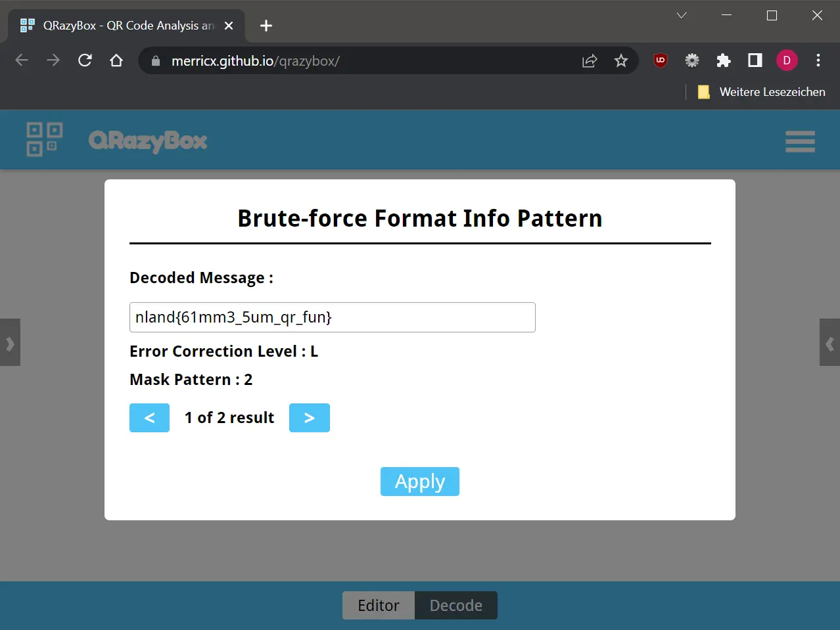Toggle the browser side panel
Screen dimensions: 840x630
click(755, 60)
